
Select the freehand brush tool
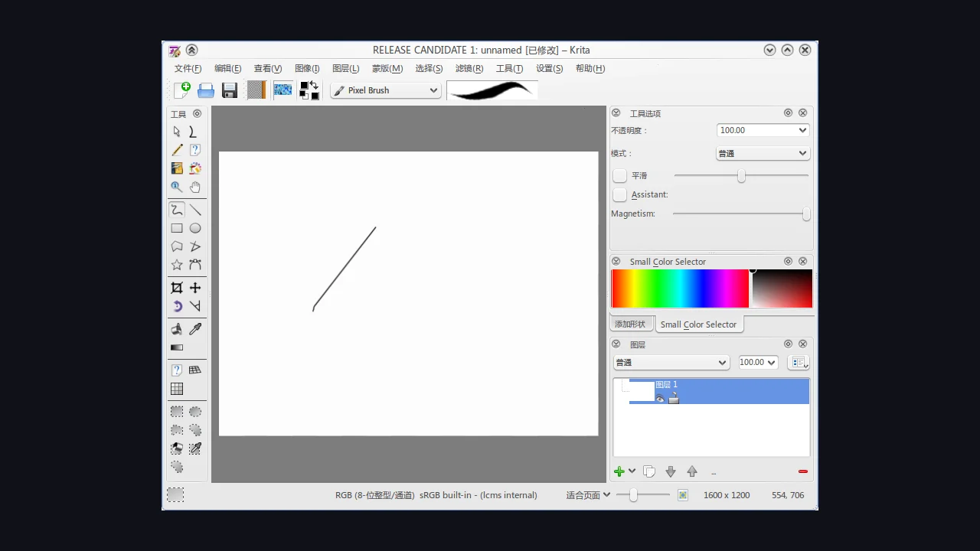(177, 210)
